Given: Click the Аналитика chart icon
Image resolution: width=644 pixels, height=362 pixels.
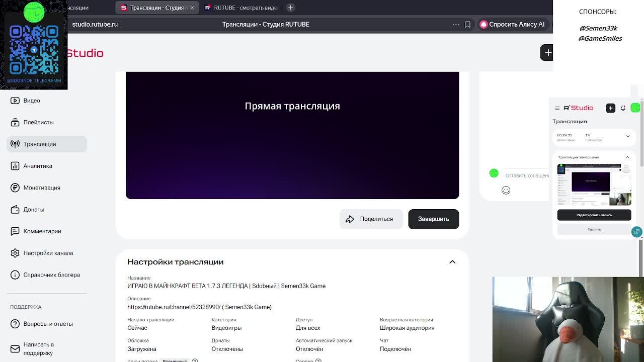Looking at the screenshot, I should click(15, 166).
